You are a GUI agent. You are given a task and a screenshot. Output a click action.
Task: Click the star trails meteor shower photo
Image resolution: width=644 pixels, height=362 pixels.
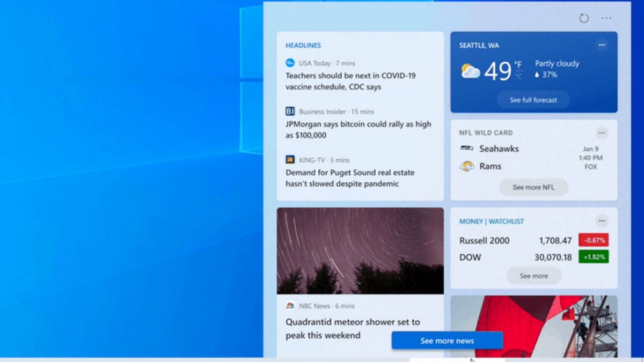pos(360,251)
